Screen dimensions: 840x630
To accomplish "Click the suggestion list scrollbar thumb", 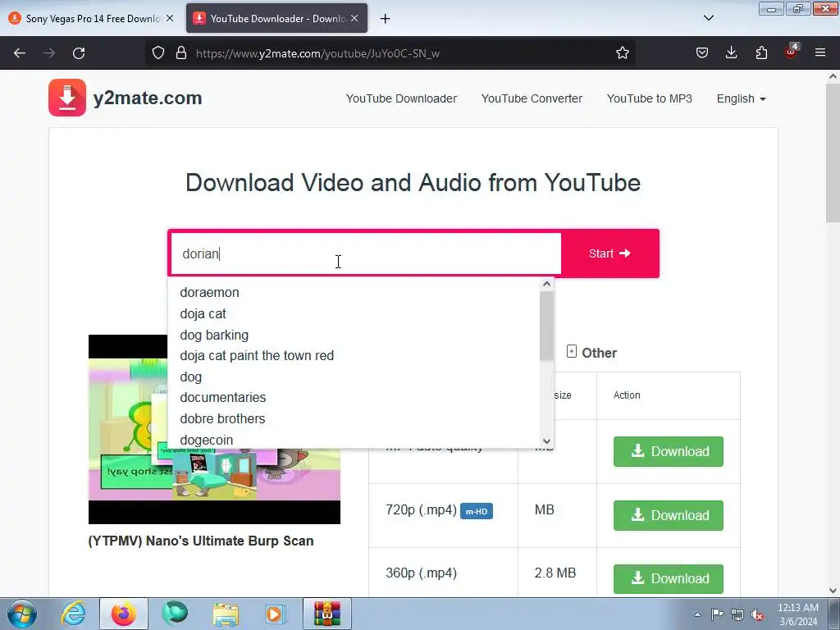I will (546, 326).
